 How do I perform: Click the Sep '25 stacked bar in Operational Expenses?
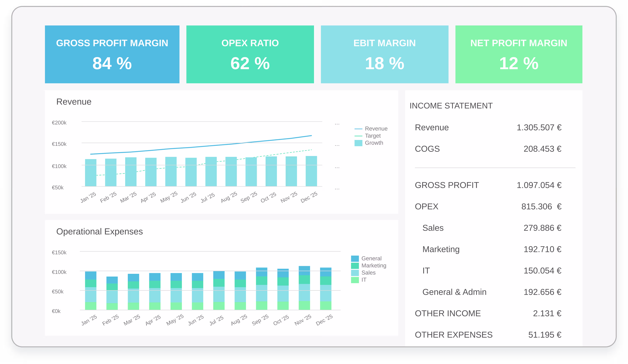(262, 289)
